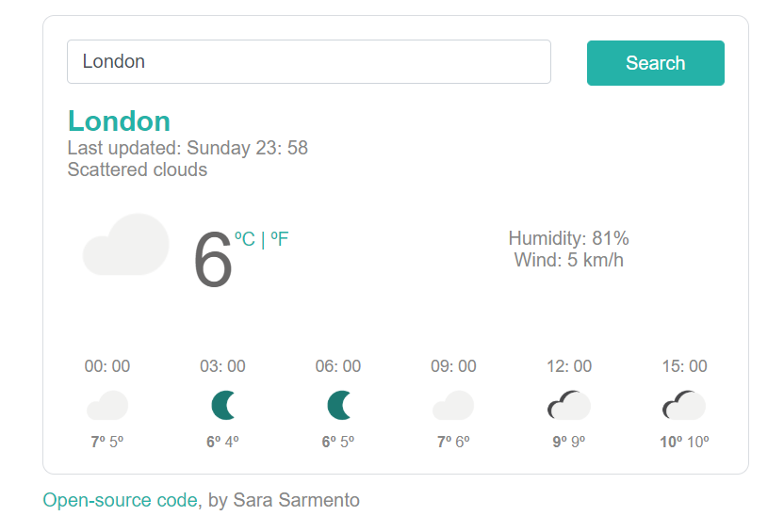The image size is (784, 532).
Task: Click the large current temperature number
Action: click(212, 261)
